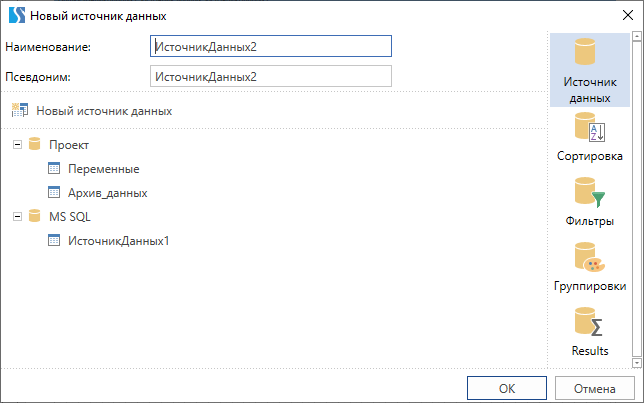Click the MS SQL database icon
This screenshot has height=403, width=644.
(36, 217)
